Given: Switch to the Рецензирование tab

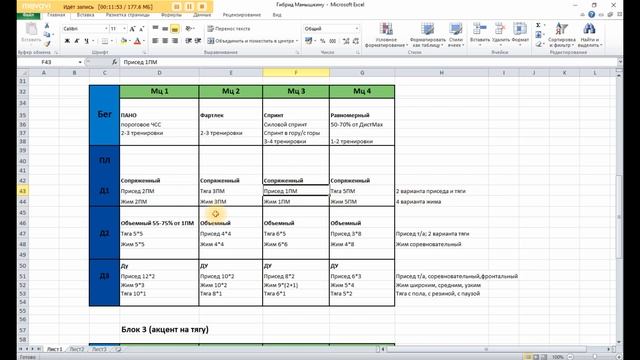Looking at the screenshot, I should click(x=242, y=15).
